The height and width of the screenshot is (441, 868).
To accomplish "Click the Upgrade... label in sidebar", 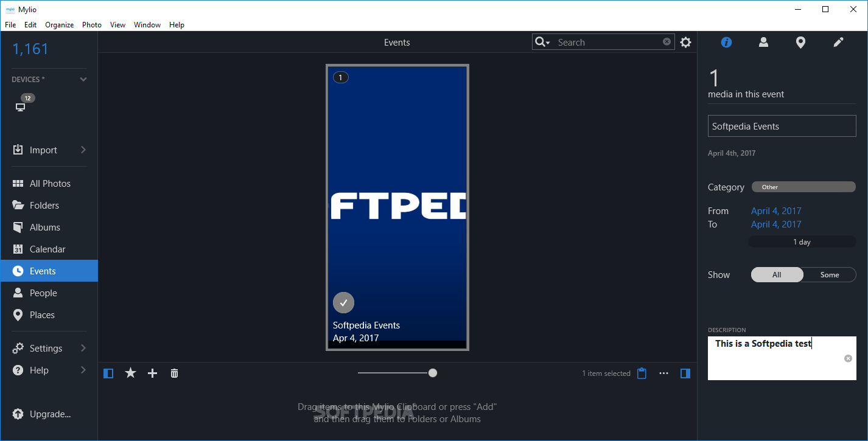I will [51, 414].
